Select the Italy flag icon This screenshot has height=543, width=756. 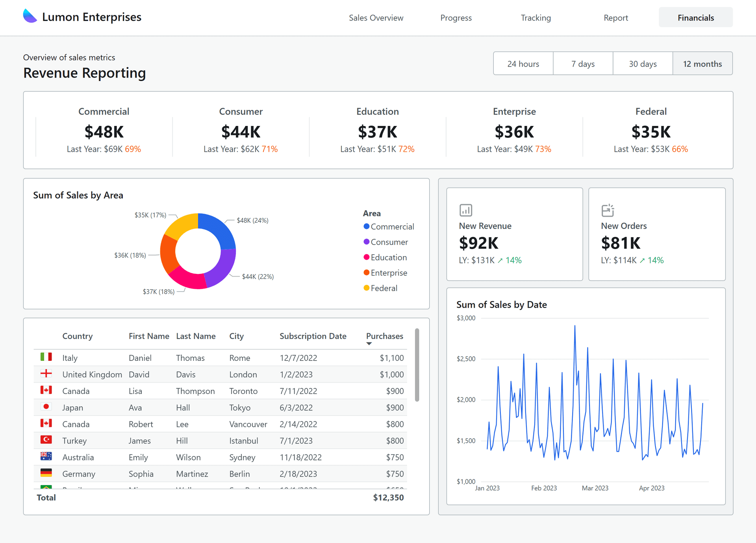[x=46, y=357]
